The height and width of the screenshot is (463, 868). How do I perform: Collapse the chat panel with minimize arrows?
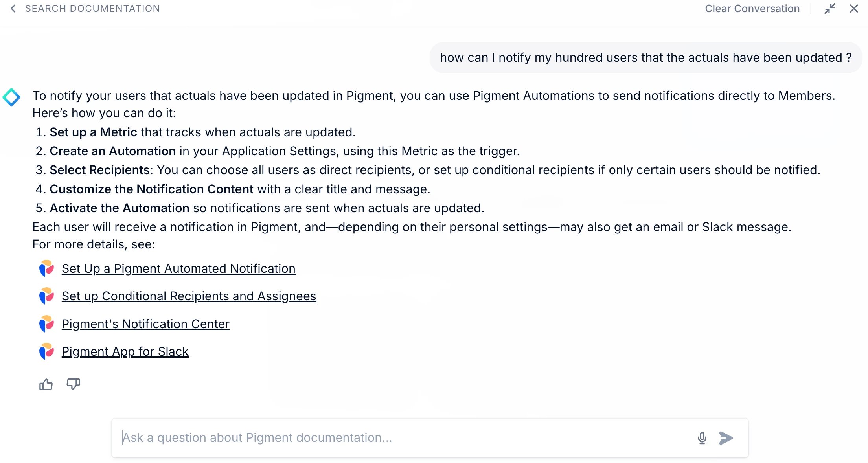coord(830,9)
